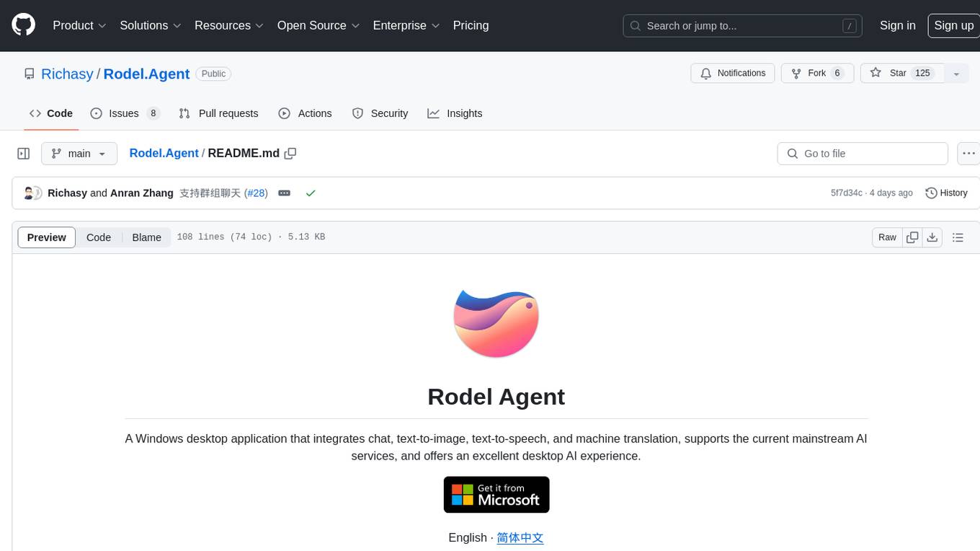Viewport: 980px width, 551px height.
Task: Click the Notifications bell button
Action: click(x=733, y=74)
